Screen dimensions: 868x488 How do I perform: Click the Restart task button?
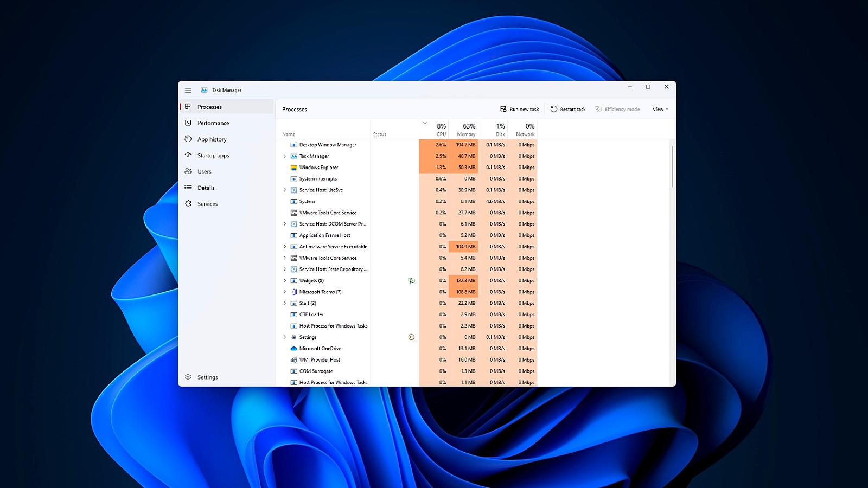pos(568,109)
